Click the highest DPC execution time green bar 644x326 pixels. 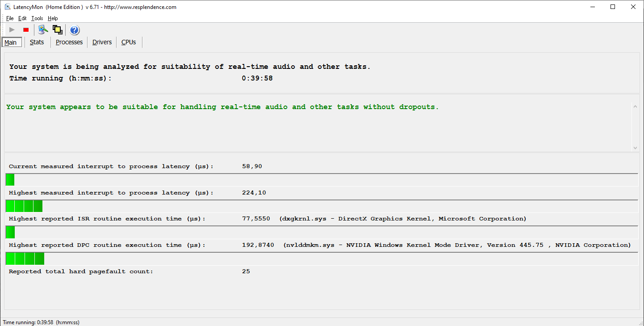pos(25,258)
